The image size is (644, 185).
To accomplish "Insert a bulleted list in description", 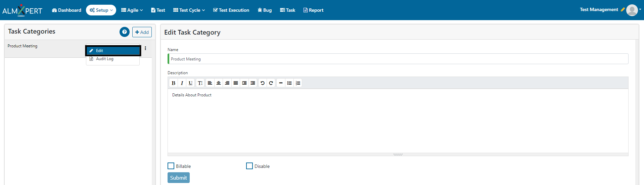I will click(x=289, y=83).
